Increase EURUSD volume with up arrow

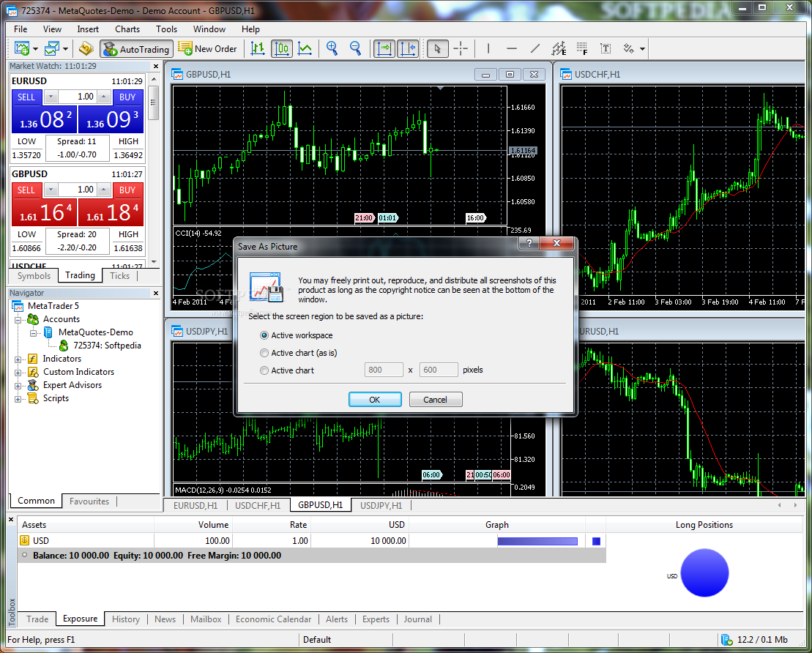click(104, 97)
